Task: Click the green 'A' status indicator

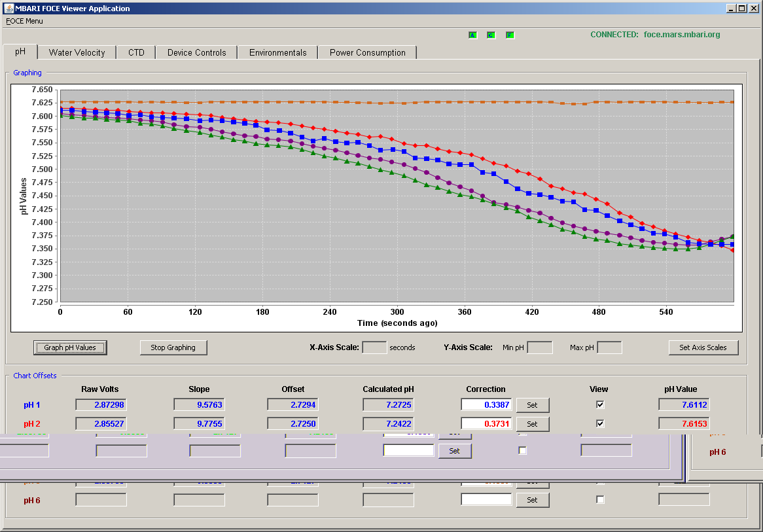Action: click(472, 35)
